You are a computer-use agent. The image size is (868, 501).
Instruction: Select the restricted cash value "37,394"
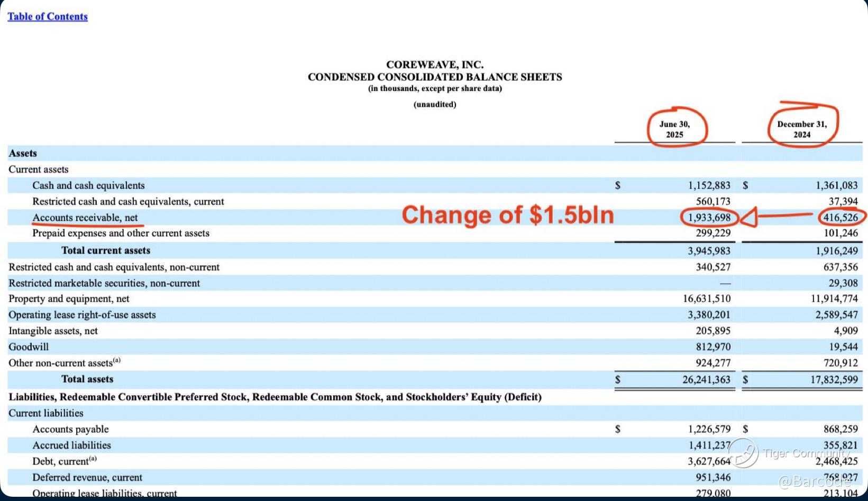point(843,201)
